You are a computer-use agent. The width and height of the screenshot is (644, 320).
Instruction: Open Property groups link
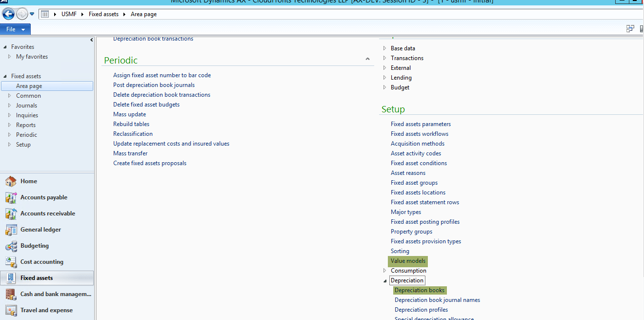[411, 232]
